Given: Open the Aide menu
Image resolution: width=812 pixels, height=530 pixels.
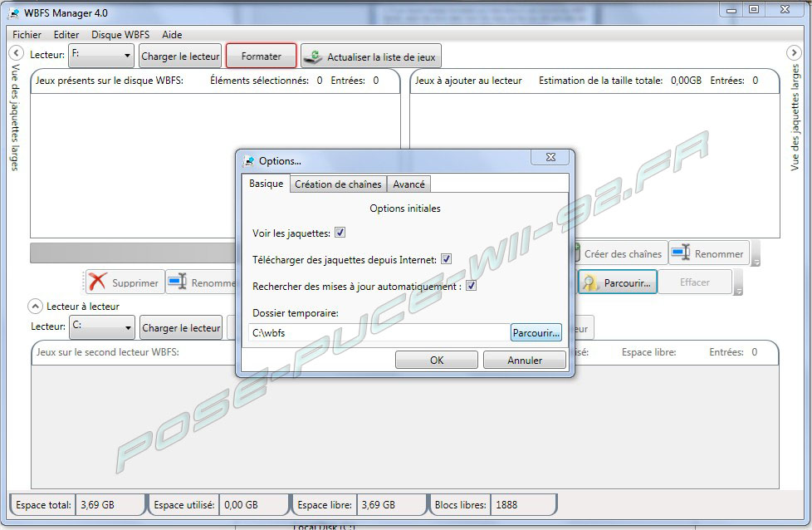Looking at the screenshot, I should point(172,35).
